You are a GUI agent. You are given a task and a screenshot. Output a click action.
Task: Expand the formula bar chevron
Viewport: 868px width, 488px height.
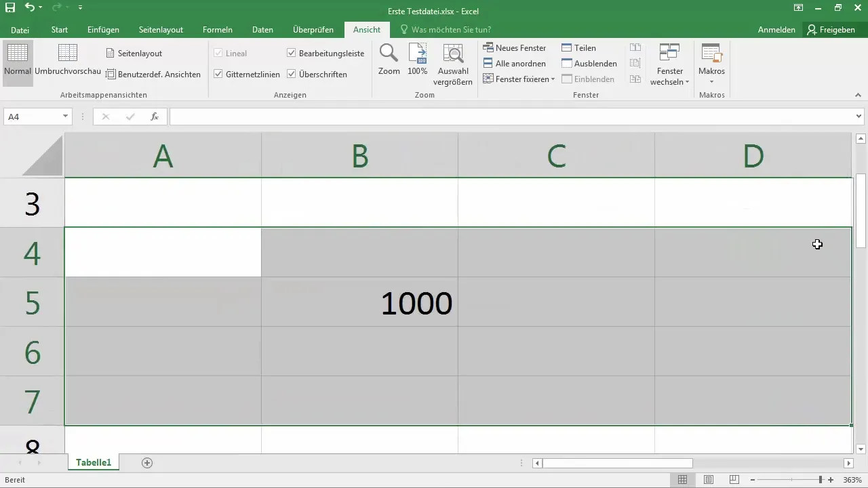coord(859,117)
